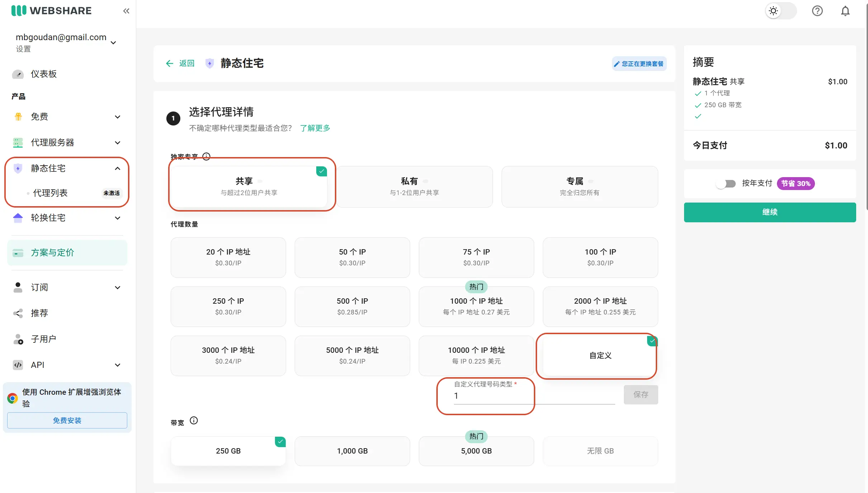Viewport: 868px width, 493px height.
Task: Select the 私有 proxy type option
Action: pyautogui.click(x=414, y=186)
